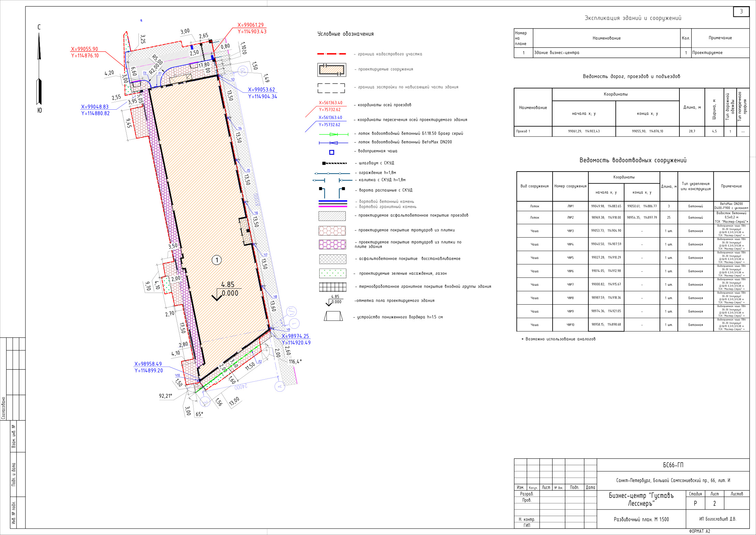
Task: Click the Проезд 1 row name cell
Action: tap(533, 131)
